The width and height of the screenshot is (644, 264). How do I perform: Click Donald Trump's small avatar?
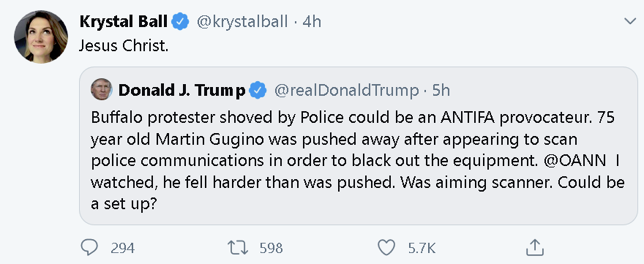tap(102, 89)
